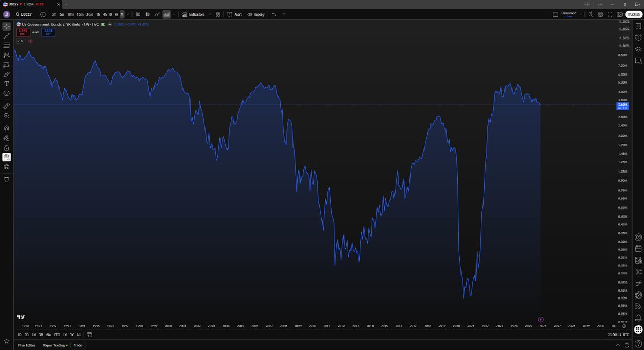
Task: Switch to bars chart style
Action: pos(138,14)
